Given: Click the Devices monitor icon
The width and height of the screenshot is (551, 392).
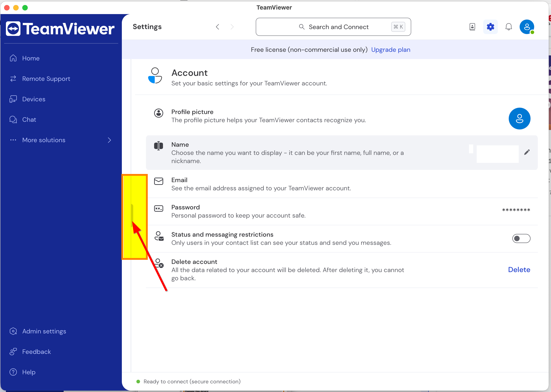Looking at the screenshot, I should pyautogui.click(x=13, y=99).
